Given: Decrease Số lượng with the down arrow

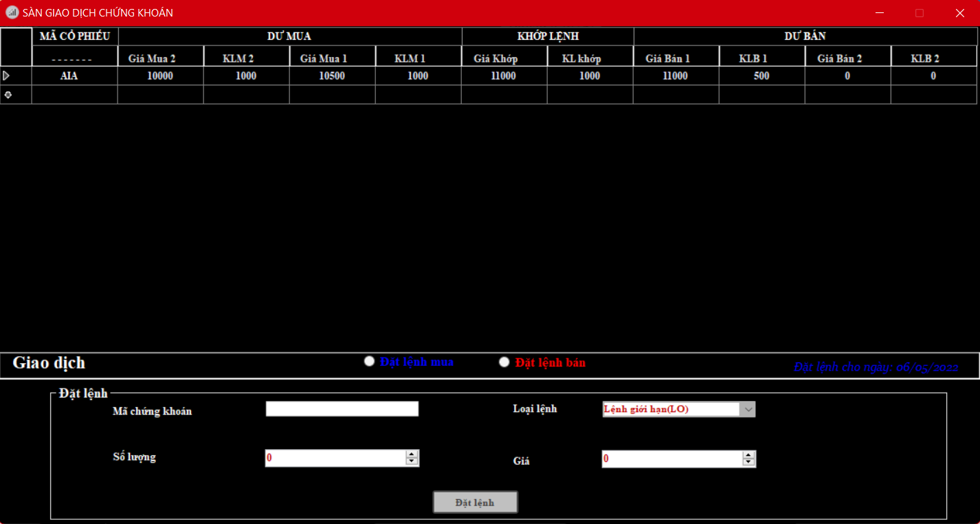Looking at the screenshot, I should 412,461.
